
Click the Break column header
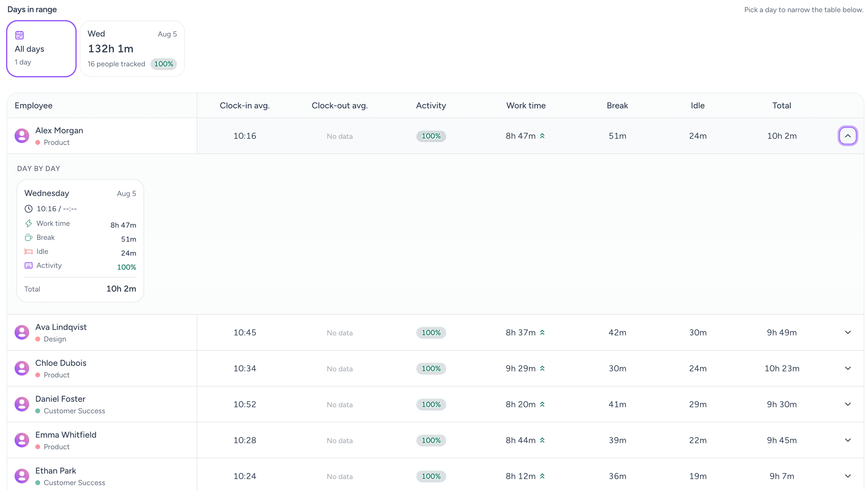click(617, 106)
